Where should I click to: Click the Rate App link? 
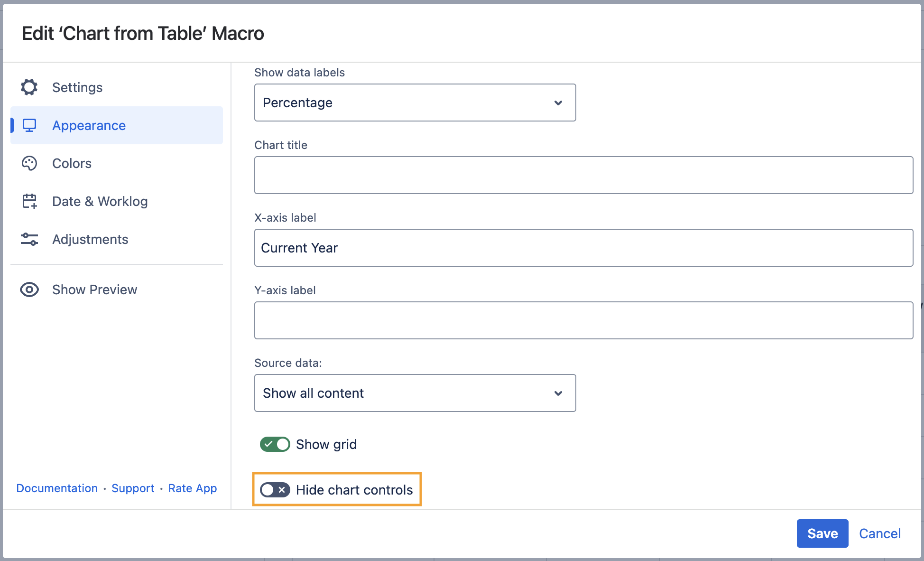pos(192,488)
